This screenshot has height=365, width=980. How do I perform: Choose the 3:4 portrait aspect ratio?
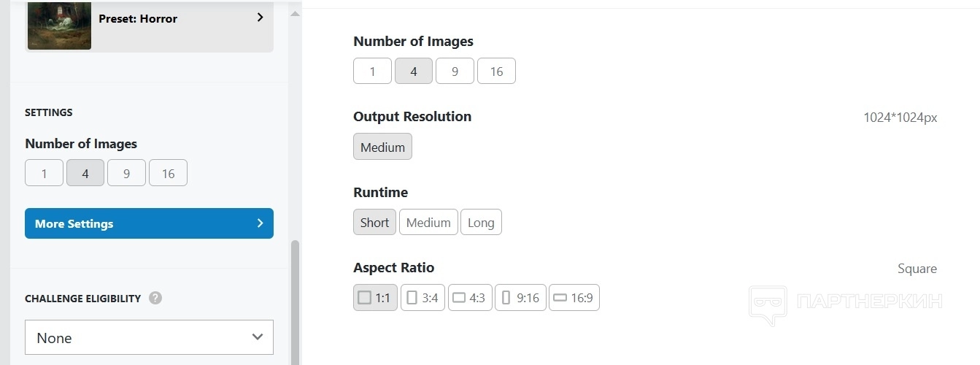pyautogui.click(x=423, y=298)
